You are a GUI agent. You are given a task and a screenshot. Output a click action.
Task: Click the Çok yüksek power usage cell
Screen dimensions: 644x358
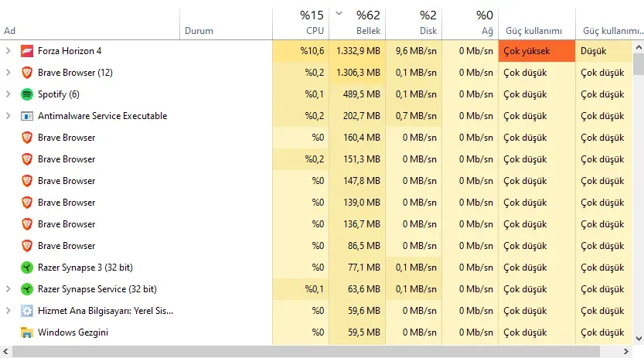click(537, 51)
